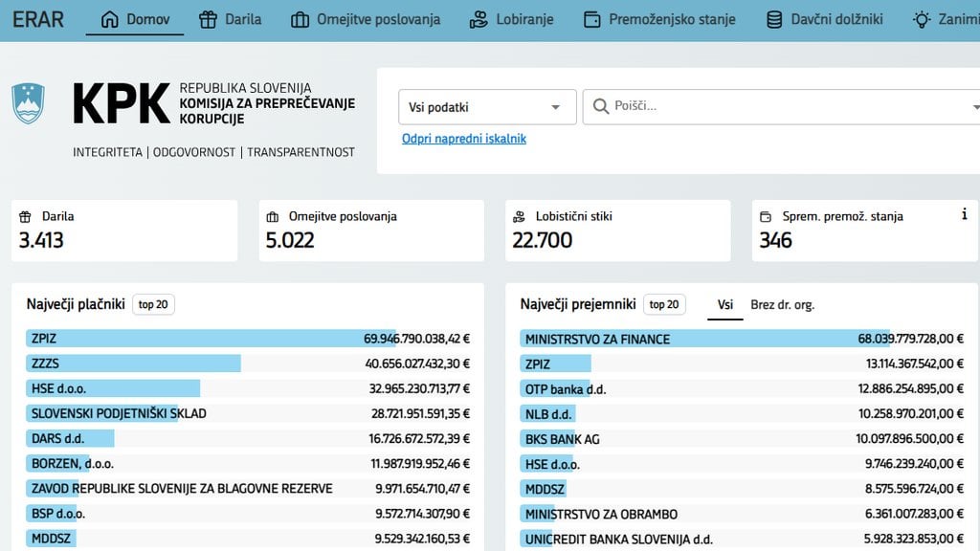
Task: Select UNICREDIT BANKA SLOVENIJA d.d. row
Action: point(742,539)
